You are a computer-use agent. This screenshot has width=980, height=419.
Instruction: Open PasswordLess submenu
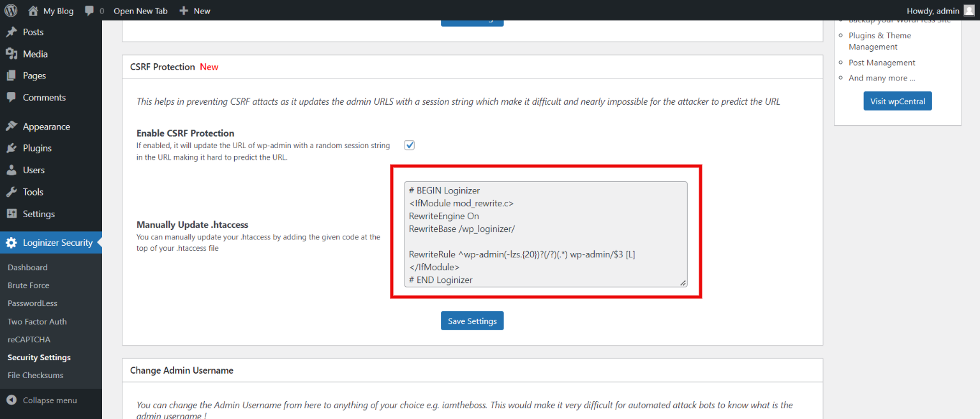click(x=33, y=303)
